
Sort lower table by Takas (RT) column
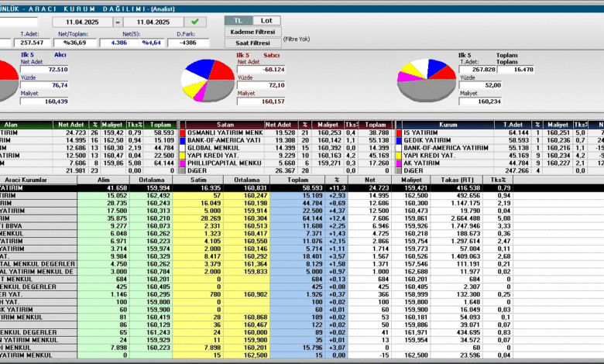tap(456, 180)
